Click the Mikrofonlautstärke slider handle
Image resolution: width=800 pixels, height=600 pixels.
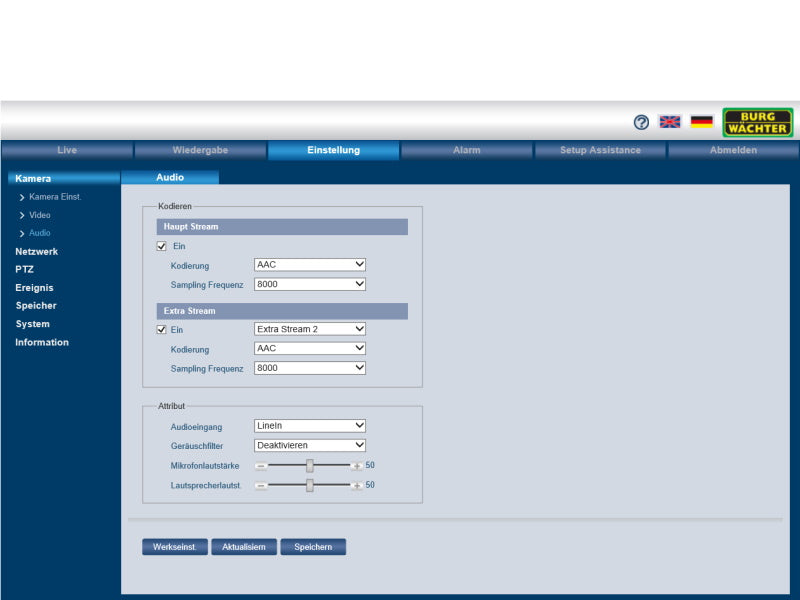tap(310, 466)
